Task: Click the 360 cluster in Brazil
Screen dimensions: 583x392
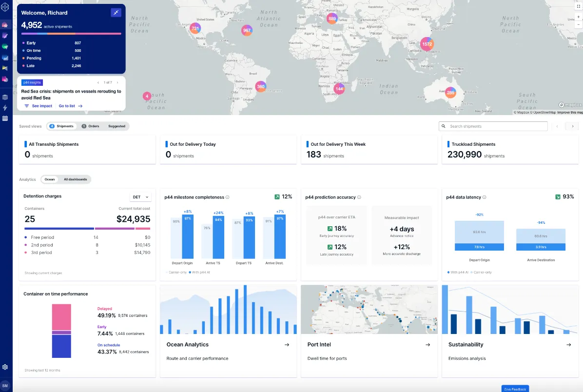Action: click(261, 87)
